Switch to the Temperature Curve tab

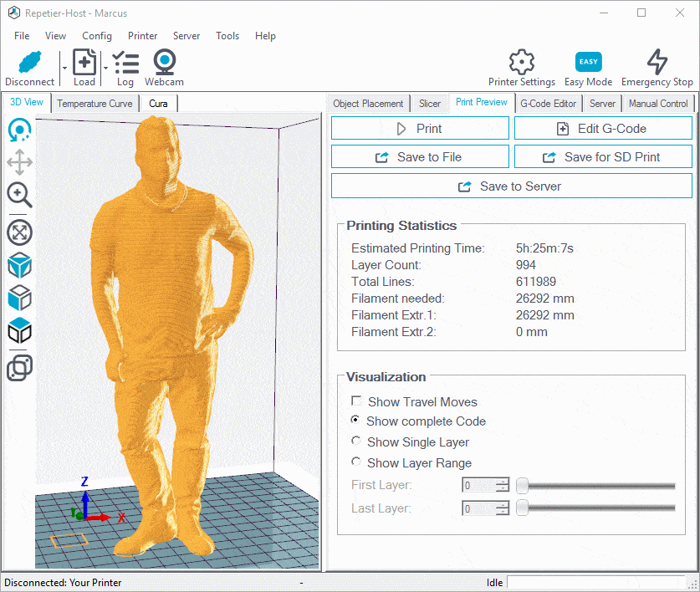coord(95,103)
